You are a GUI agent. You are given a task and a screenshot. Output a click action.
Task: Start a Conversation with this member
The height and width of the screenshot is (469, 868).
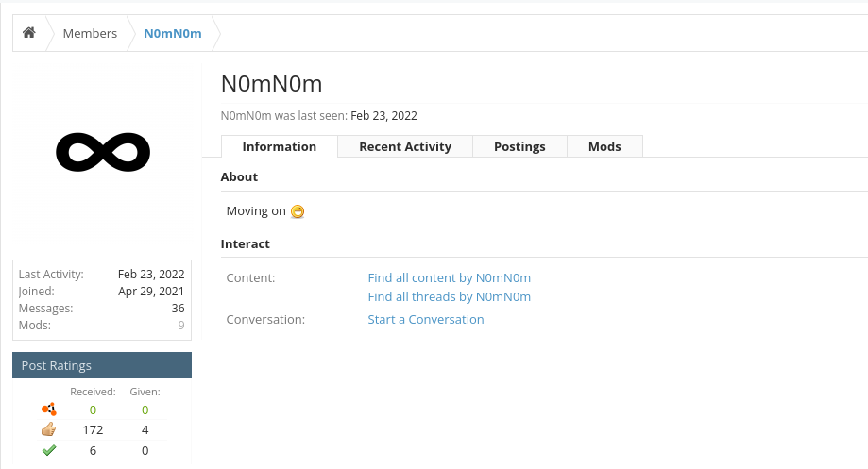tap(426, 319)
